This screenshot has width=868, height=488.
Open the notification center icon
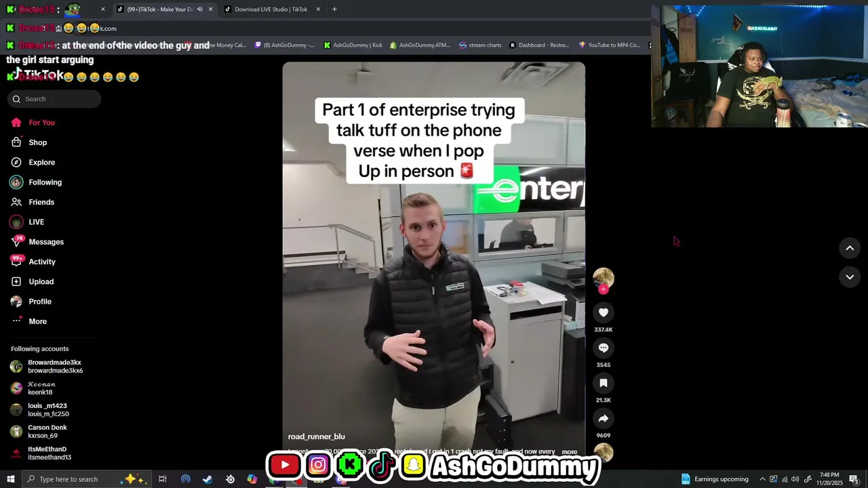854,479
